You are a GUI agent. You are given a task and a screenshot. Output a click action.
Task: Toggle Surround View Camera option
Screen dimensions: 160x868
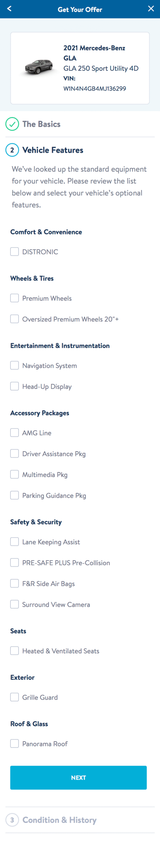[x=15, y=605]
